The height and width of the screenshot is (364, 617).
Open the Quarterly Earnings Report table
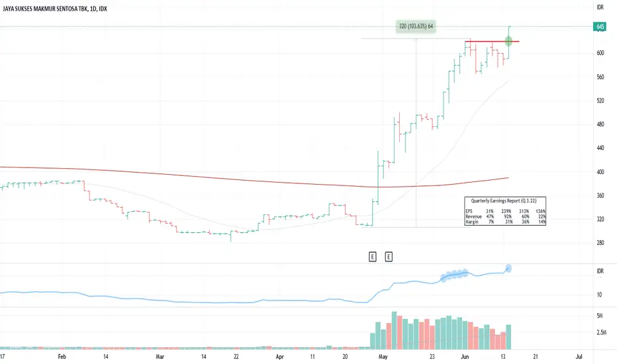[505, 211]
